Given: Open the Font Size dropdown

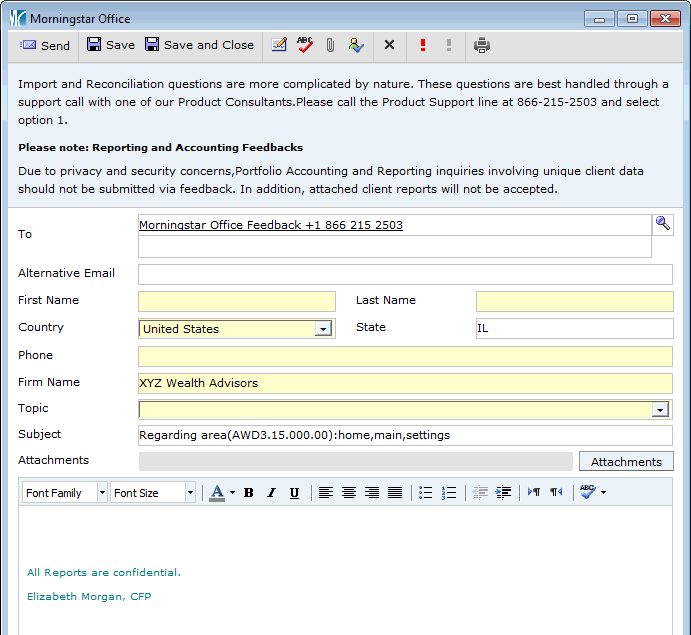Looking at the screenshot, I should pyautogui.click(x=190, y=493).
